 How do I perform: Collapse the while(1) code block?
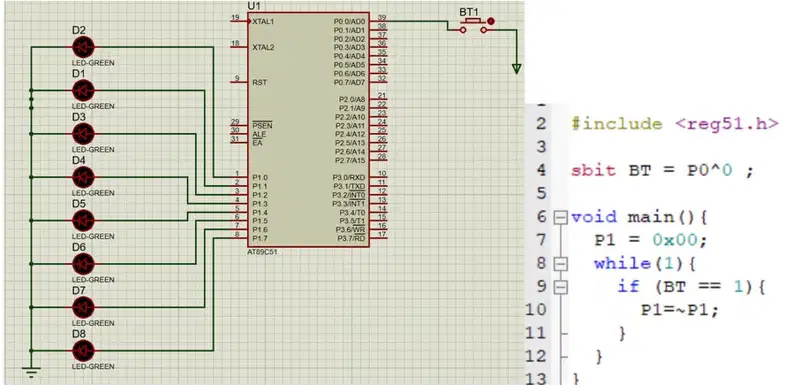coord(560,264)
